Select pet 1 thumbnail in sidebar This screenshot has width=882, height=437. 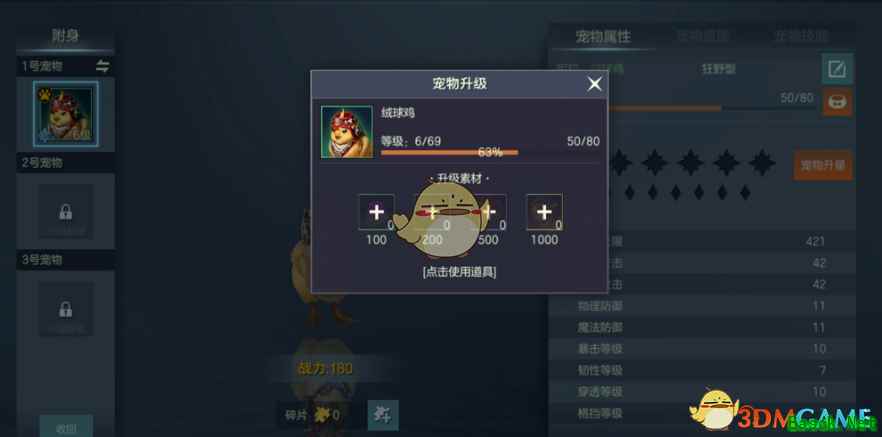coord(66,116)
